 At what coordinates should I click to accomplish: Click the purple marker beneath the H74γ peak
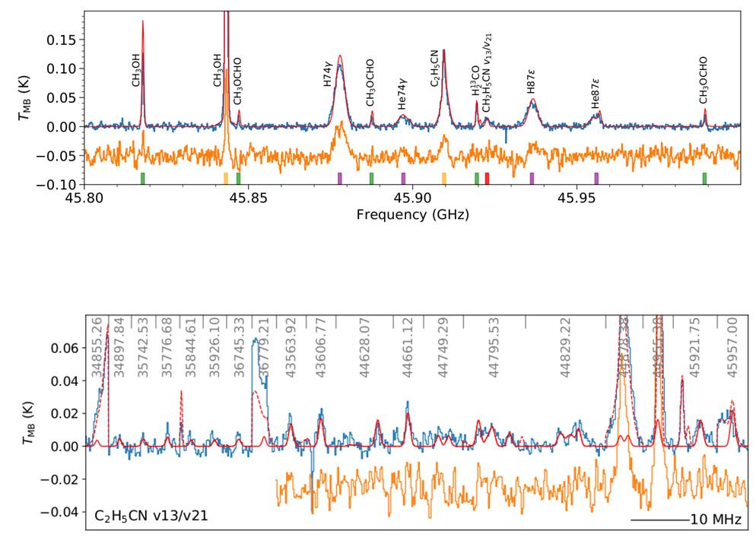point(339,177)
